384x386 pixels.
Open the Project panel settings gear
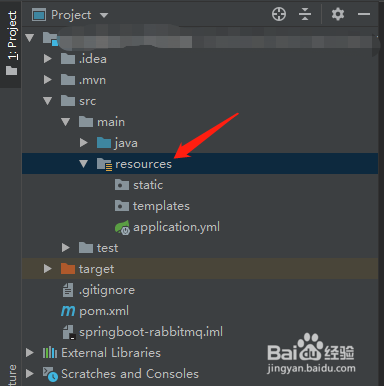tap(338, 14)
